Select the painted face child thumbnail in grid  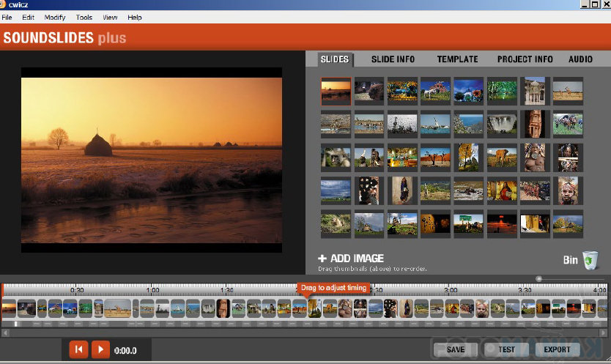568,190
